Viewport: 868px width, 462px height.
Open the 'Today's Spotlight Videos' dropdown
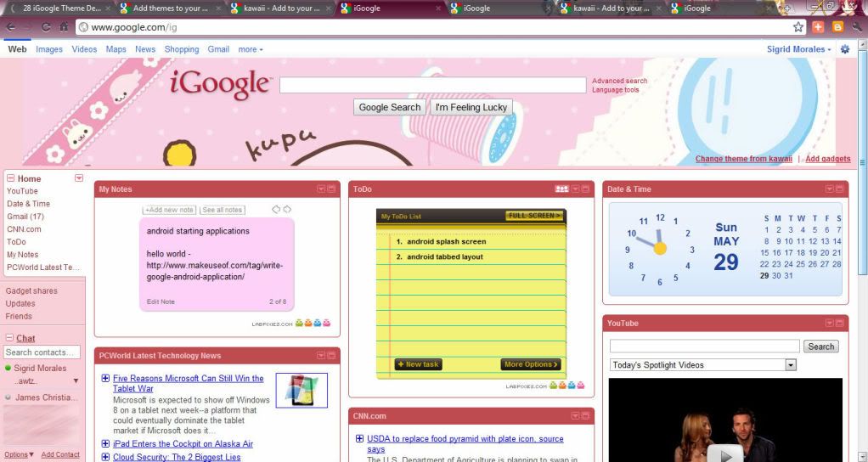[791, 365]
